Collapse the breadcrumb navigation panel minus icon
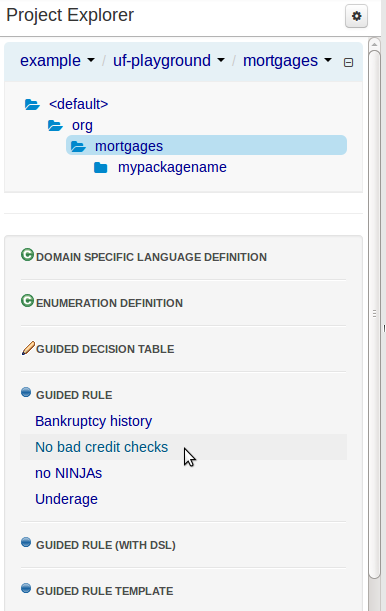 coord(348,62)
